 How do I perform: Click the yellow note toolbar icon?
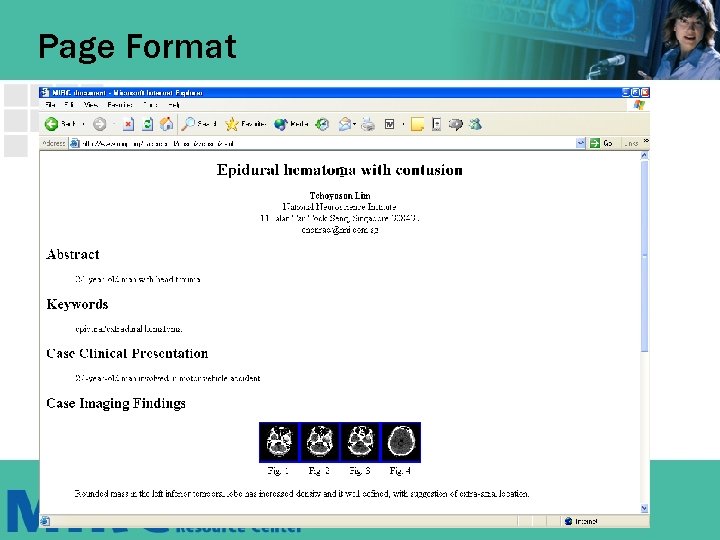[x=417, y=124]
